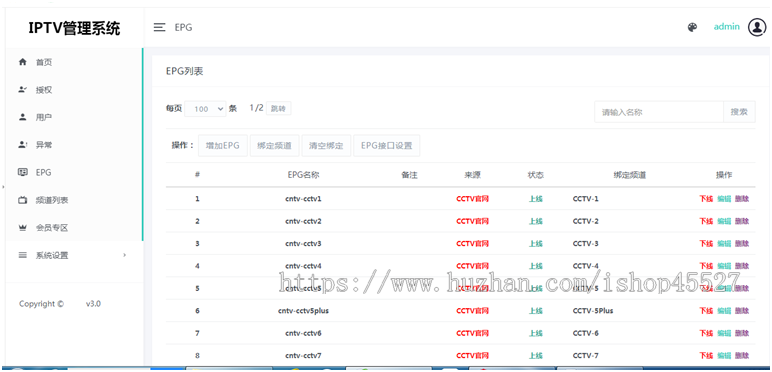This screenshot has width=772, height=372.
Task: Click the EPG sidebar icon
Action: click(x=22, y=172)
